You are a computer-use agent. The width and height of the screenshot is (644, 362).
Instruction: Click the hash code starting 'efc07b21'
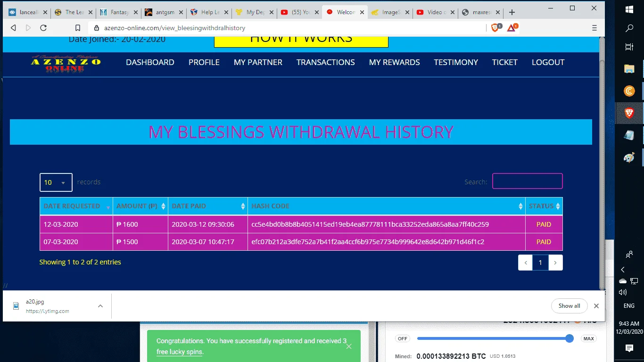coord(368,242)
